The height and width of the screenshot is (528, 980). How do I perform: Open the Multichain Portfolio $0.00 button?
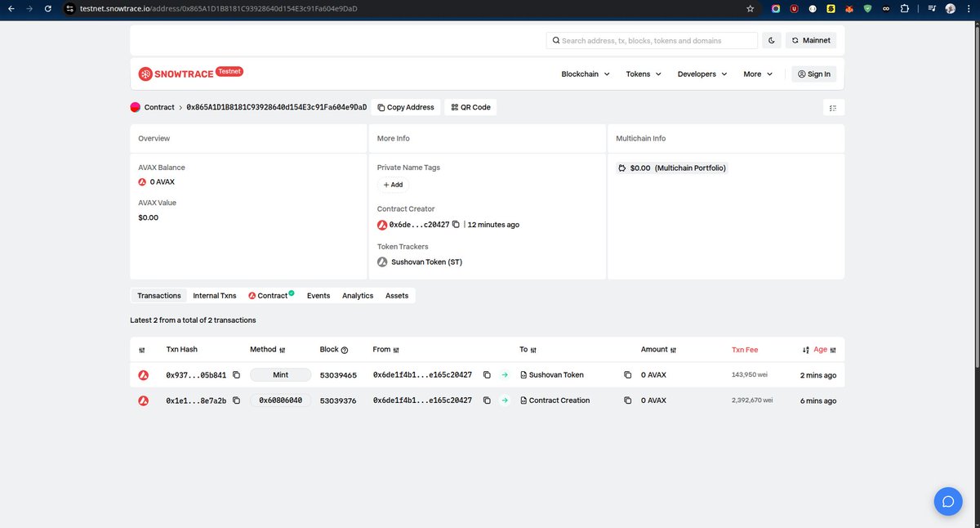pyautogui.click(x=672, y=168)
